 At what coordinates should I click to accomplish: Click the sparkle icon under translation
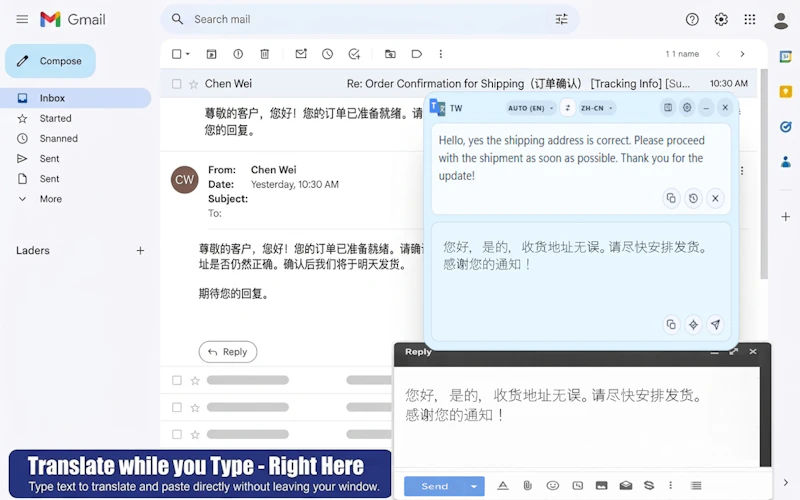tap(693, 324)
